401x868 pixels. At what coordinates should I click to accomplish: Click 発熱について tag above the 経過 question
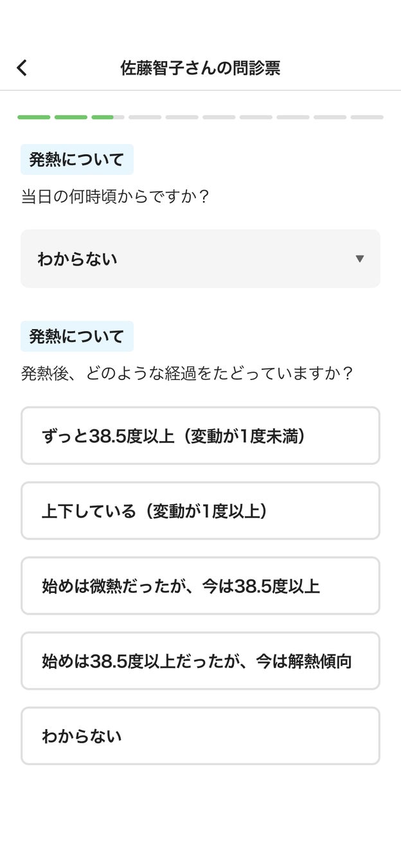coord(76,336)
